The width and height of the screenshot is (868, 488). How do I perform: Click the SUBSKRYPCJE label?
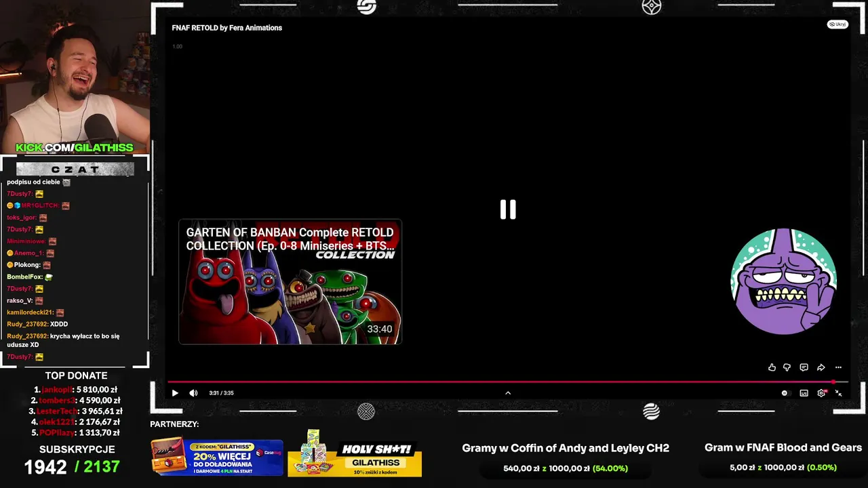pyautogui.click(x=77, y=449)
